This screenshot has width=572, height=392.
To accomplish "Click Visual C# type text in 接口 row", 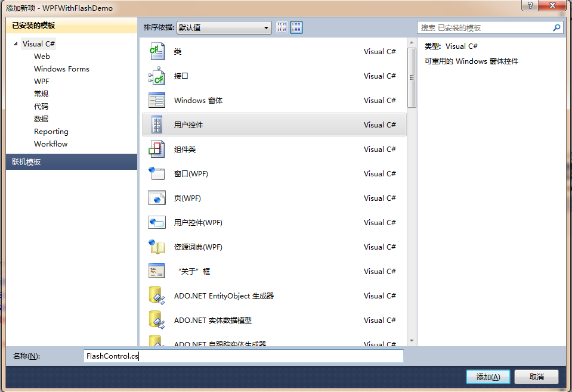I will [x=380, y=76].
